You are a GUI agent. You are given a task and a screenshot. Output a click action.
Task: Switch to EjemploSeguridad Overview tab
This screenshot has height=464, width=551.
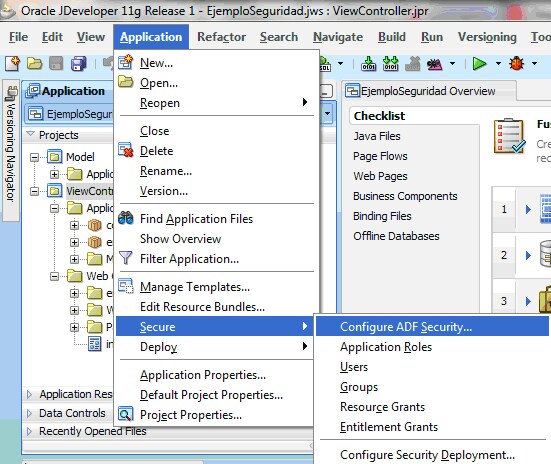(x=429, y=91)
